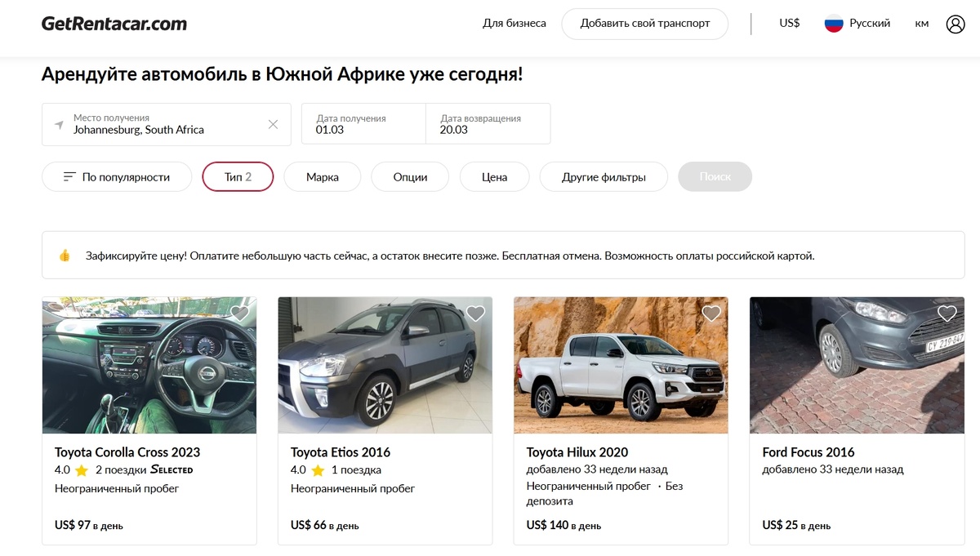
Task: Click the US$ 140 в день price
Action: point(564,525)
